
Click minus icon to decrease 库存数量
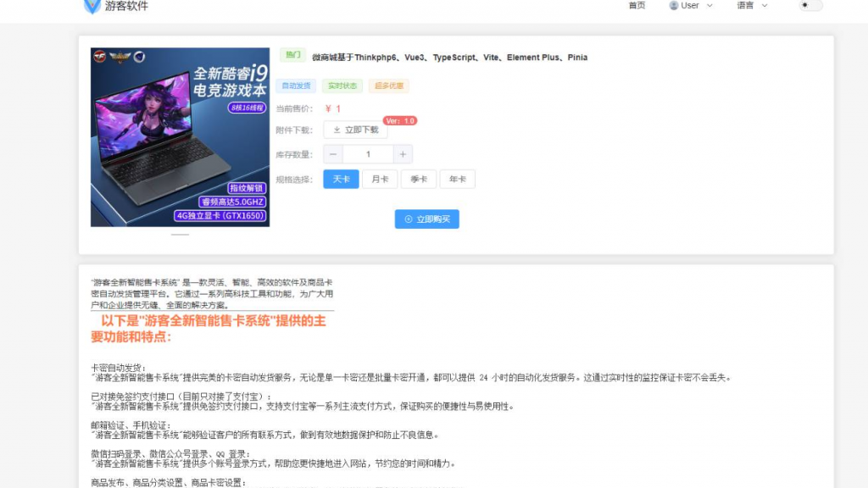pyautogui.click(x=333, y=153)
